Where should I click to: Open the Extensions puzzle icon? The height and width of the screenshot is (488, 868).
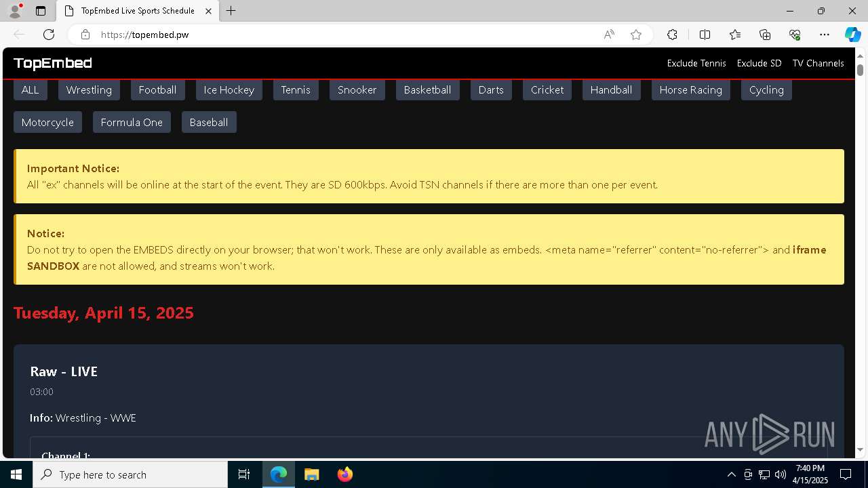click(x=672, y=35)
